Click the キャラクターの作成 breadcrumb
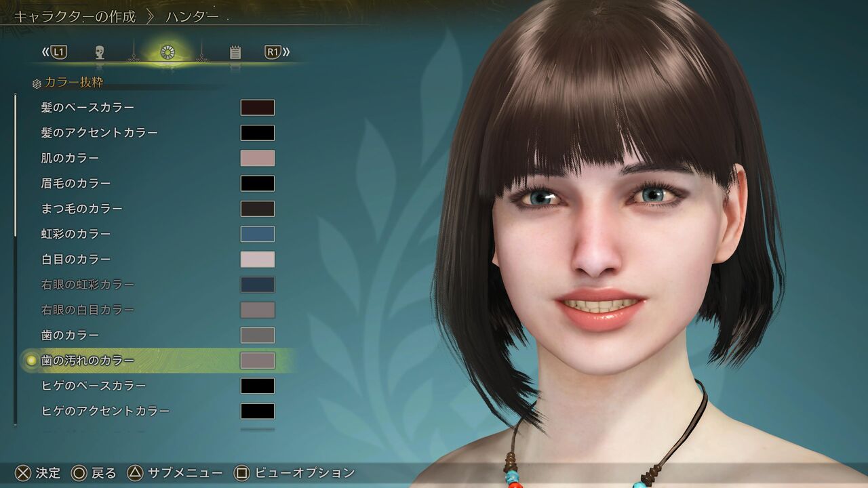The image size is (868, 488). pos(75,16)
